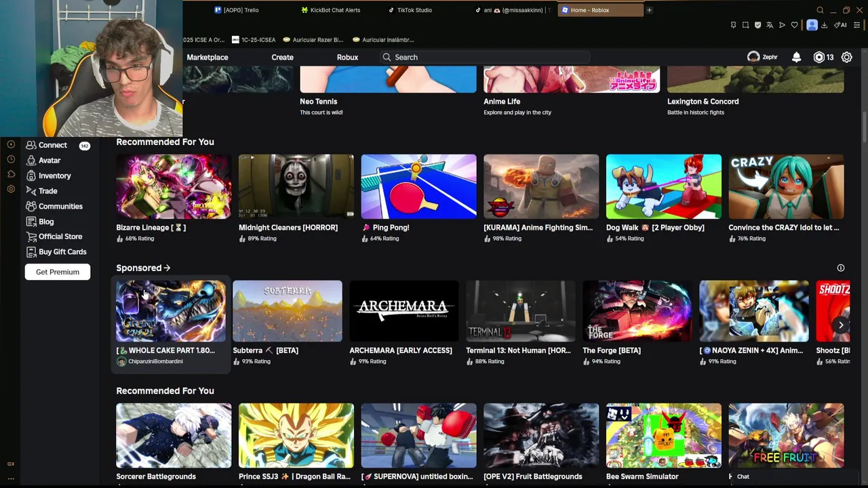Click the browser send arrow icon
This screenshot has width=868, height=488.
(x=782, y=25)
